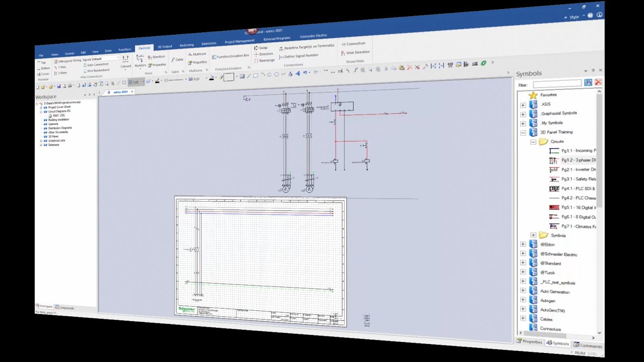Viewport: 644px width, 362px height.
Task: Click the Cable tool
Action: pyautogui.click(x=177, y=60)
